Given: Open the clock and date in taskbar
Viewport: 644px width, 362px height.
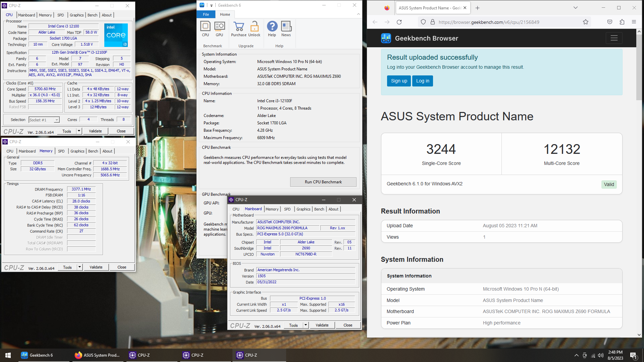Looking at the screenshot, I should coord(615,355).
